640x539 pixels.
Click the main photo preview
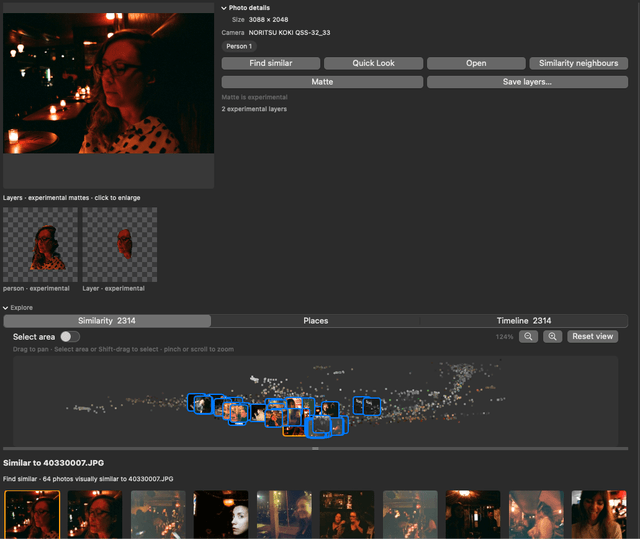108,83
